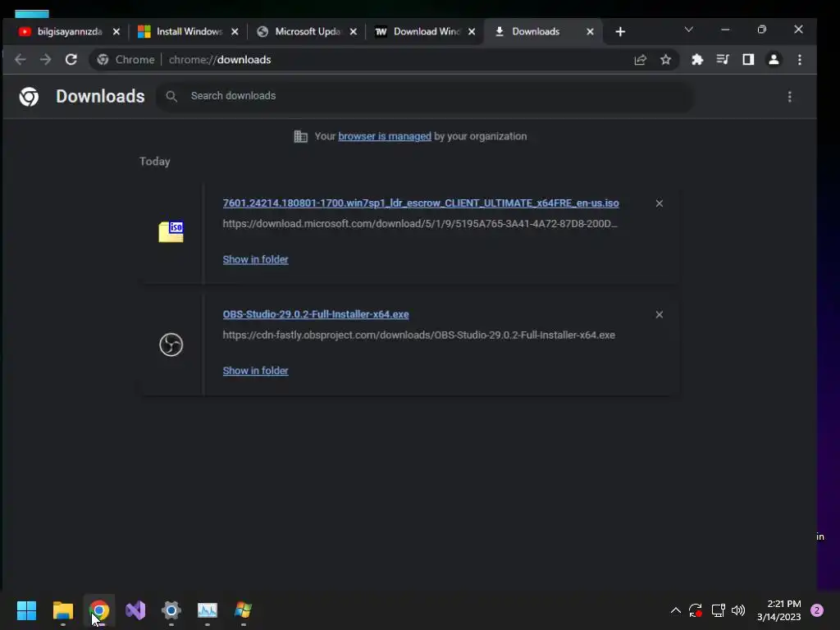The width and height of the screenshot is (840, 630).
Task: Remove the win7sp1 ISO from downloads list
Action: pyautogui.click(x=659, y=203)
